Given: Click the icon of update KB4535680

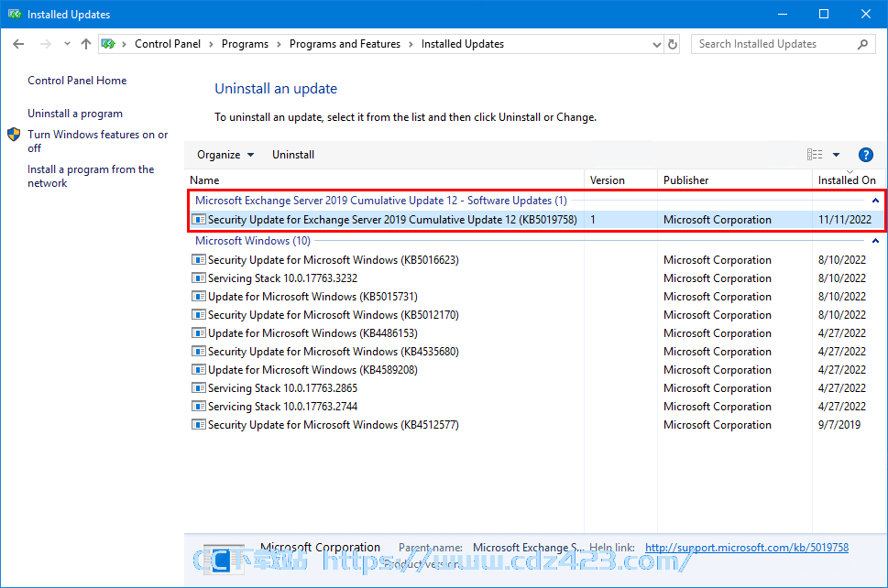Looking at the screenshot, I should click(198, 352).
